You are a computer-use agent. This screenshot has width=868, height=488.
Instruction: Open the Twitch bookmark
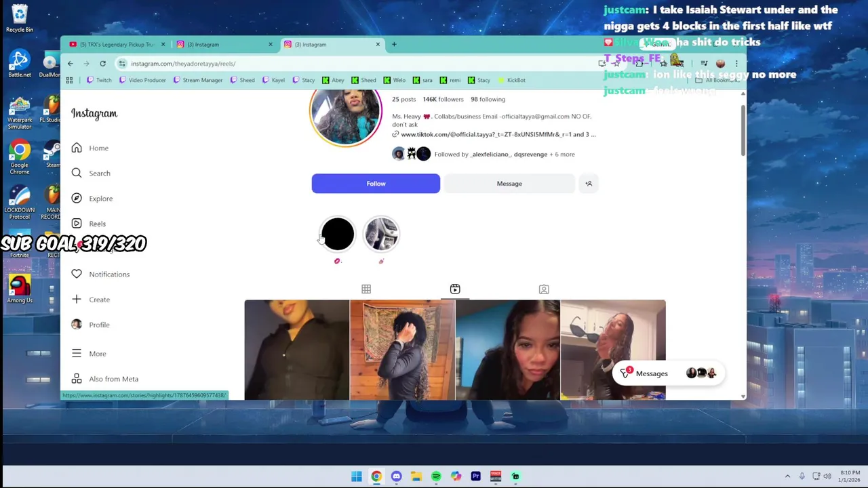(98, 80)
